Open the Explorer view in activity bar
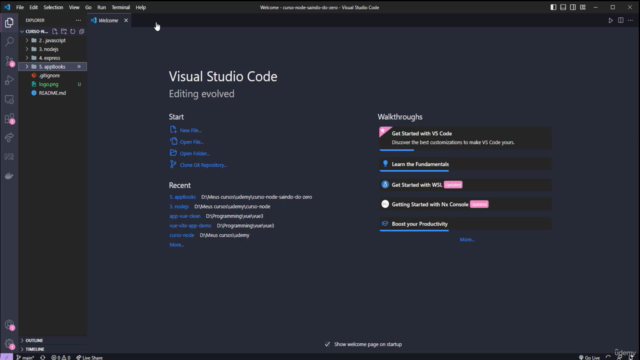Viewport: 640px width, 360px height. coord(9,23)
